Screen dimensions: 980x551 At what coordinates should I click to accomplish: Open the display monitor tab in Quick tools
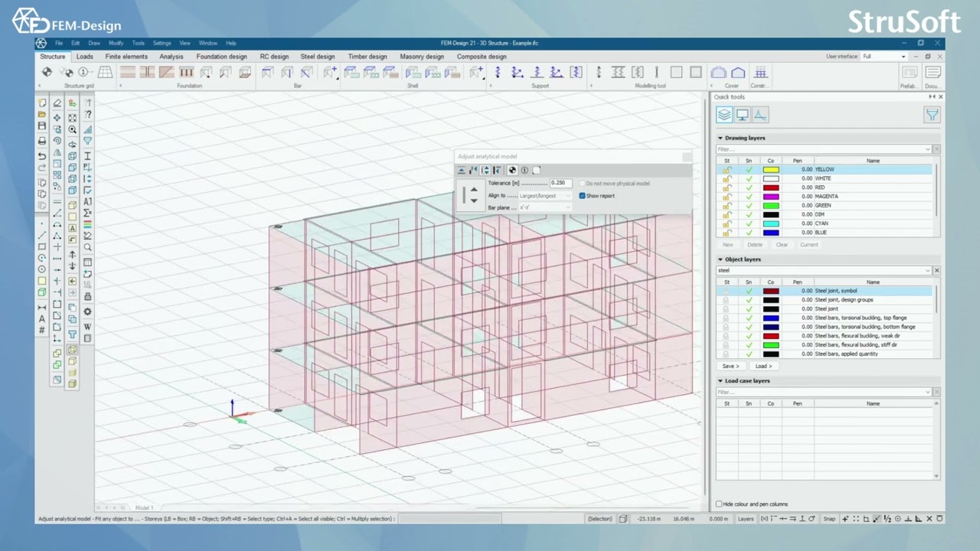(x=742, y=115)
